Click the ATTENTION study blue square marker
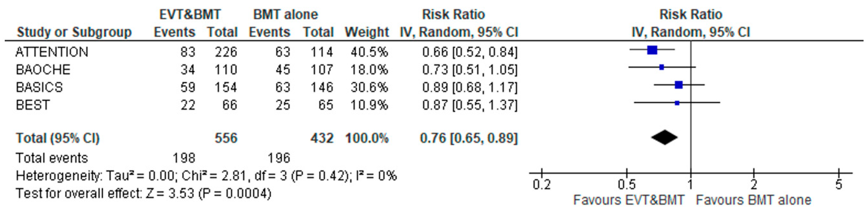This screenshot has width=868, height=211. [652, 50]
